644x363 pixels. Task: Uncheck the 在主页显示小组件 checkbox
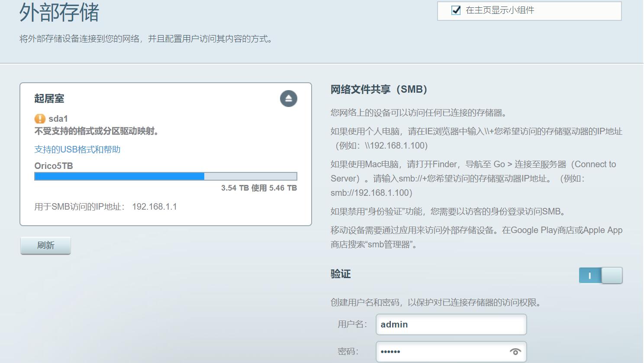pos(456,10)
